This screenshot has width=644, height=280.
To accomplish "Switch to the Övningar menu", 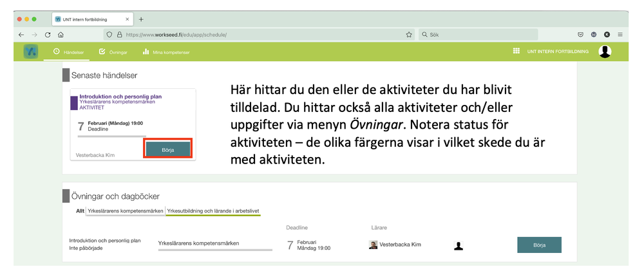I will (x=113, y=51).
